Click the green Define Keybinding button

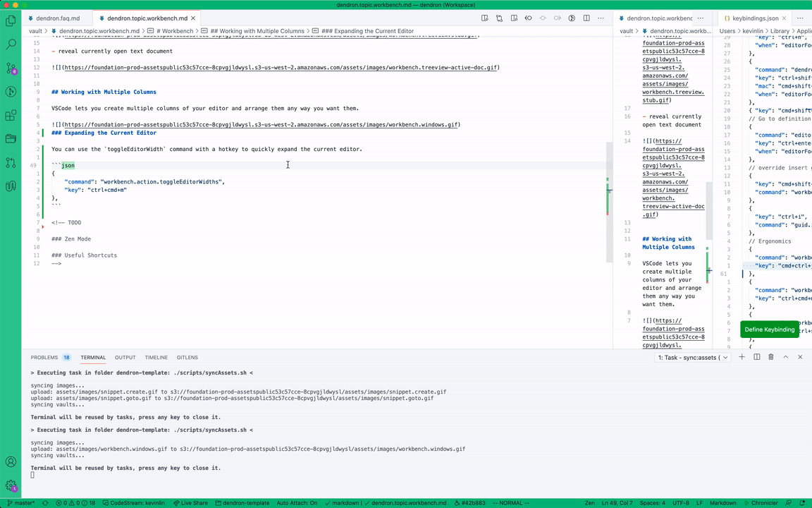[770, 329]
